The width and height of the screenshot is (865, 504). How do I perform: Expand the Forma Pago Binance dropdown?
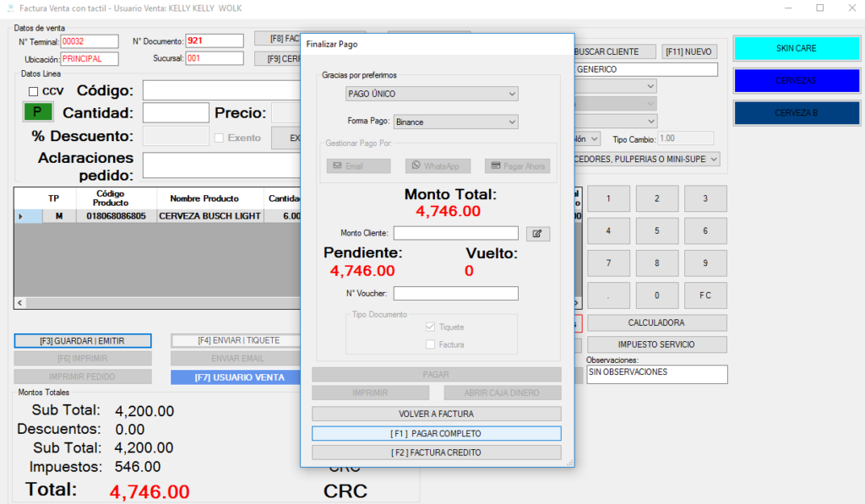click(455, 122)
